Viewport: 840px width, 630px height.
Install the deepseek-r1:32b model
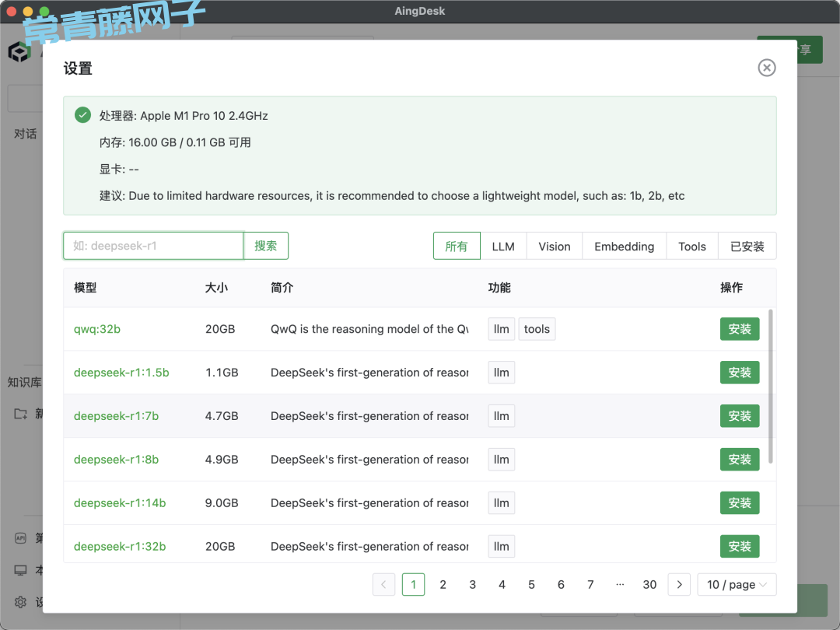(x=740, y=546)
